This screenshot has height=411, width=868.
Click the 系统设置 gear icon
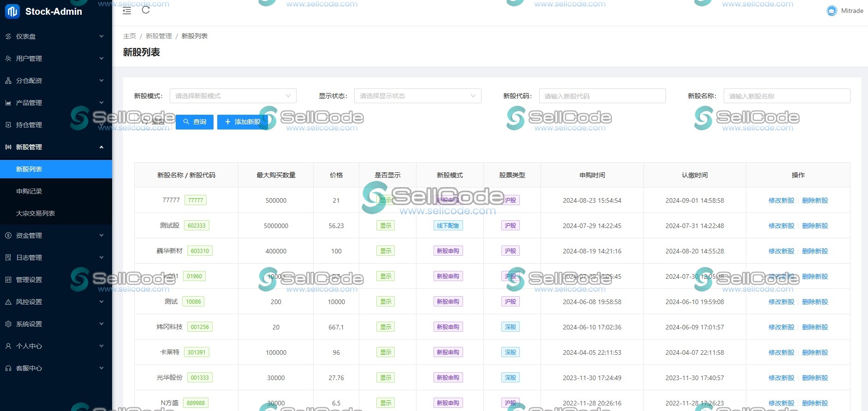tap(8, 324)
